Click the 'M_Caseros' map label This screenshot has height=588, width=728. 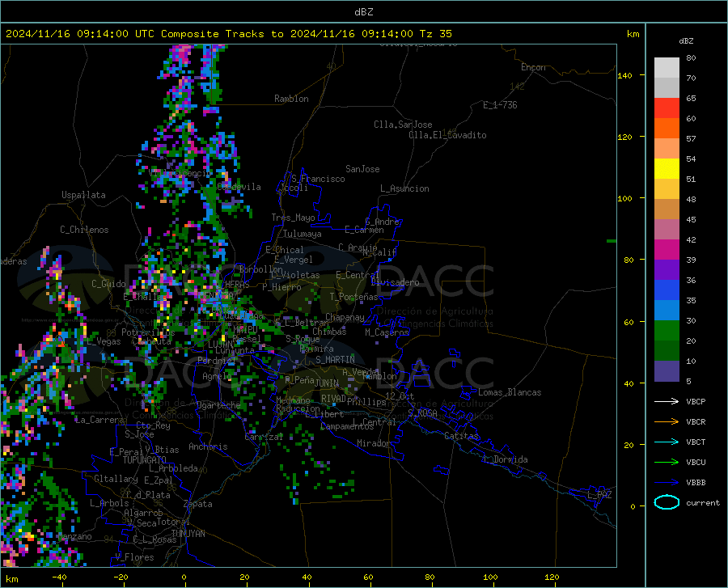(x=387, y=332)
